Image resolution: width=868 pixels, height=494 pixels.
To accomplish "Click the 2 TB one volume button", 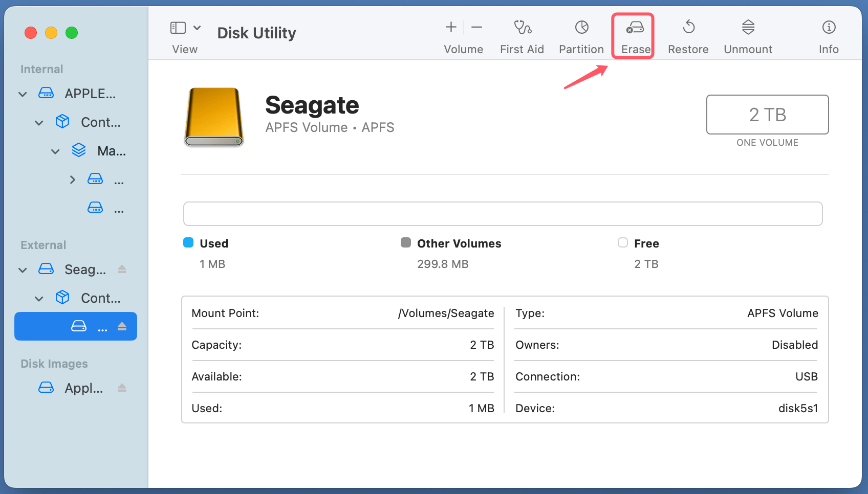I will pyautogui.click(x=767, y=115).
